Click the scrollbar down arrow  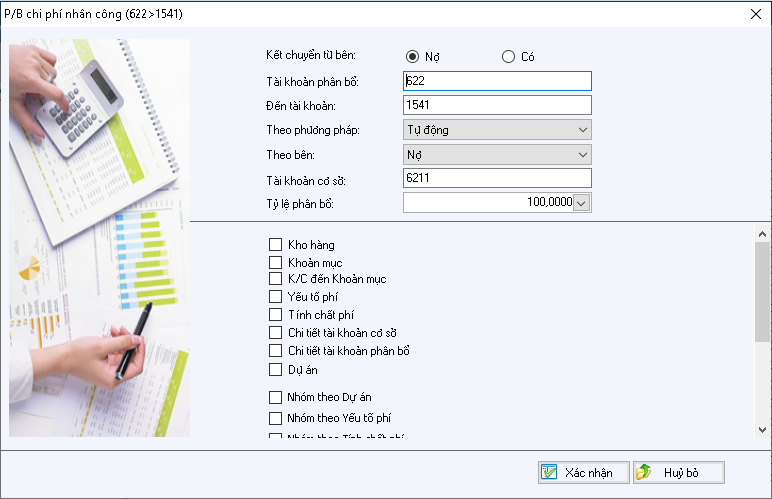[762, 430]
